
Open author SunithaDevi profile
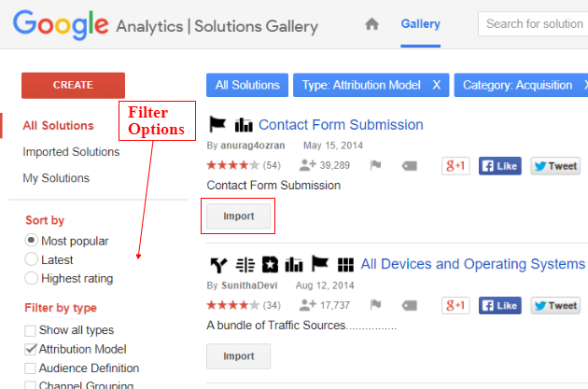coord(249,285)
